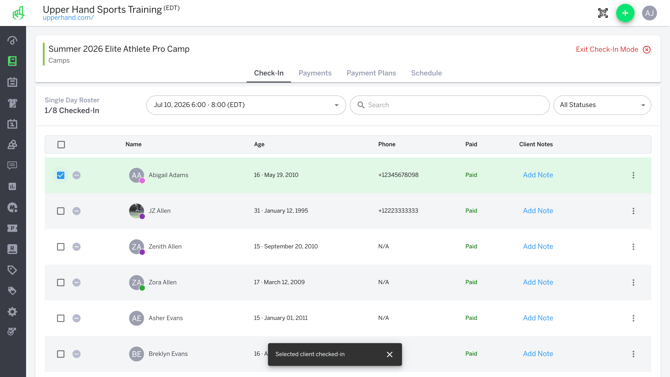Open the jersey shirt icon in sidebar
The height and width of the screenshot is (377, 670).
point(12,103)
